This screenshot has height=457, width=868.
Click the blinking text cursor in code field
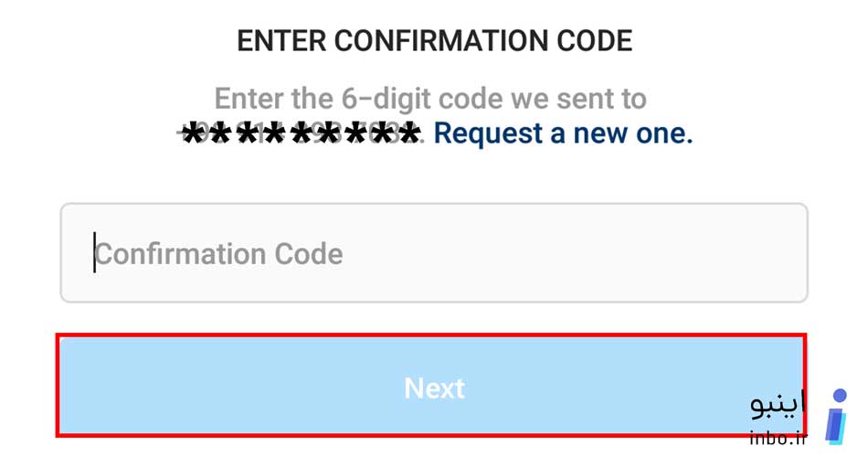click(95, 252)
